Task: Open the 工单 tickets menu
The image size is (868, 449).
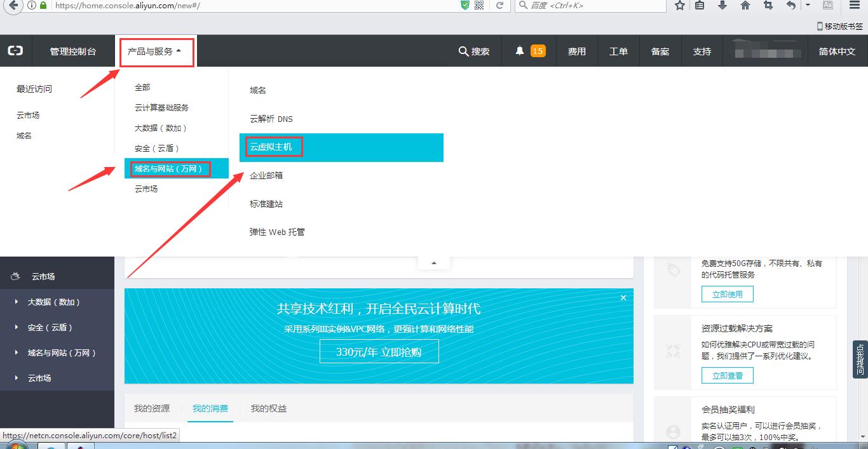Action: [x=618, y=51]
